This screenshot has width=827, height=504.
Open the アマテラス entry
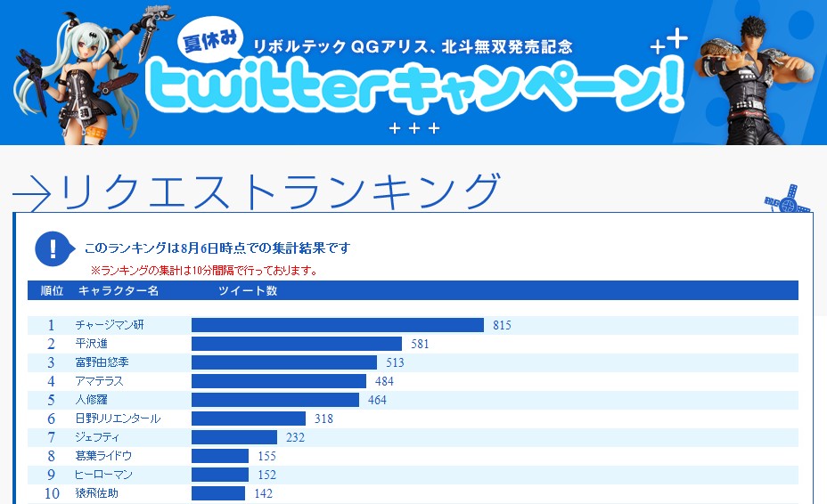[100, 381]
